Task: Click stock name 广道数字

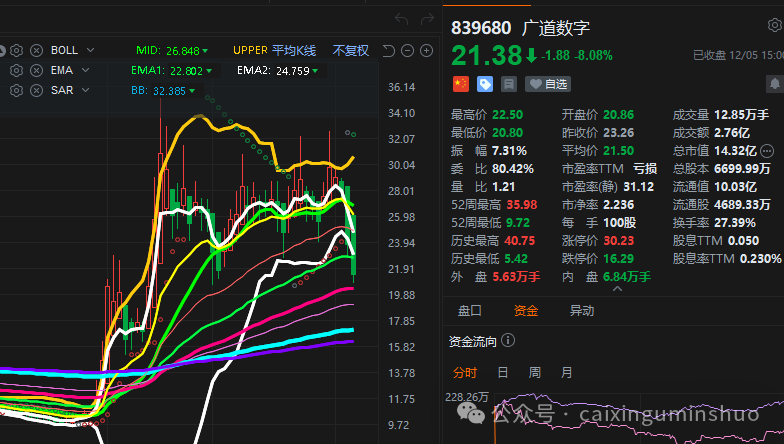Action: coord(556,28)
